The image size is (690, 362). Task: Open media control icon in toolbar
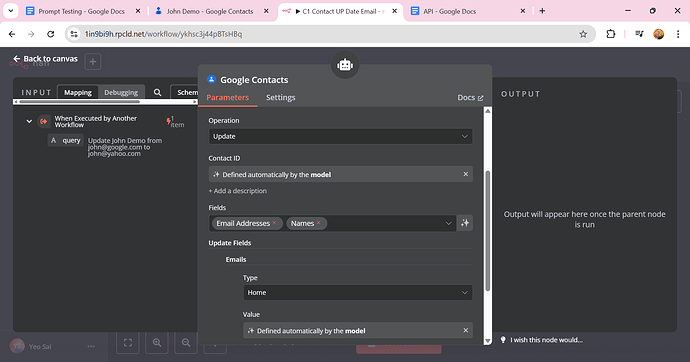[x=639, y=34]
